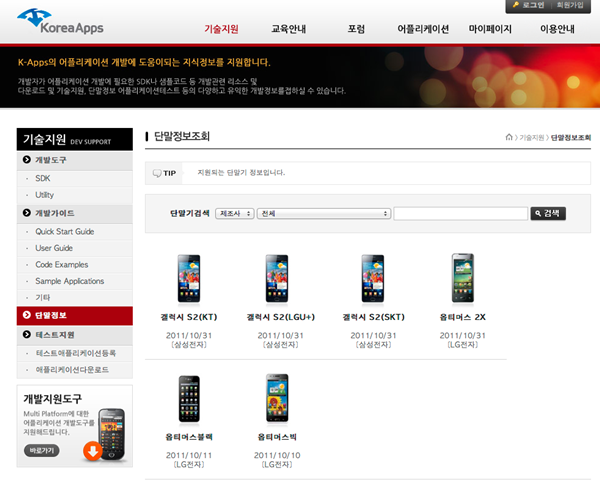Click the 갤럭시 S2(LGU+) title text
The image size is (600, 483).
click(x=280, y=317)
